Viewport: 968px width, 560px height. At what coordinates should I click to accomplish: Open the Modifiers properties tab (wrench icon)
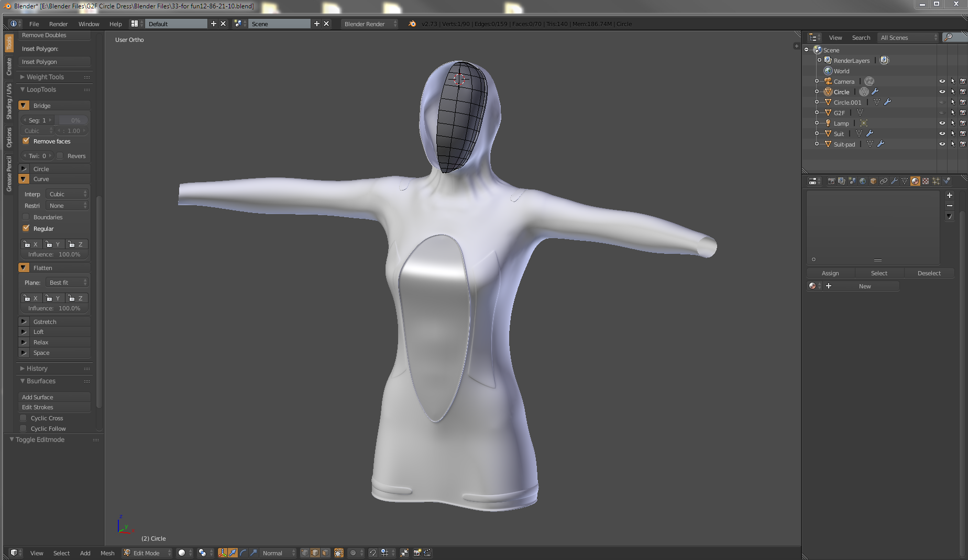pos(894,181)
